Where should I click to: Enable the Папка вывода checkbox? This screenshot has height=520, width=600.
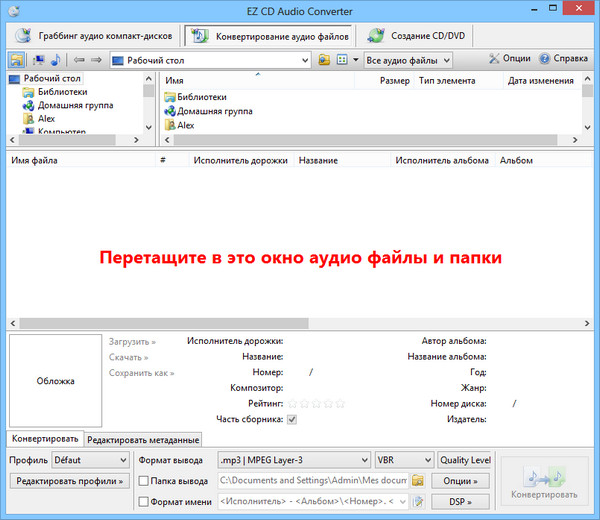pos(143,481)
